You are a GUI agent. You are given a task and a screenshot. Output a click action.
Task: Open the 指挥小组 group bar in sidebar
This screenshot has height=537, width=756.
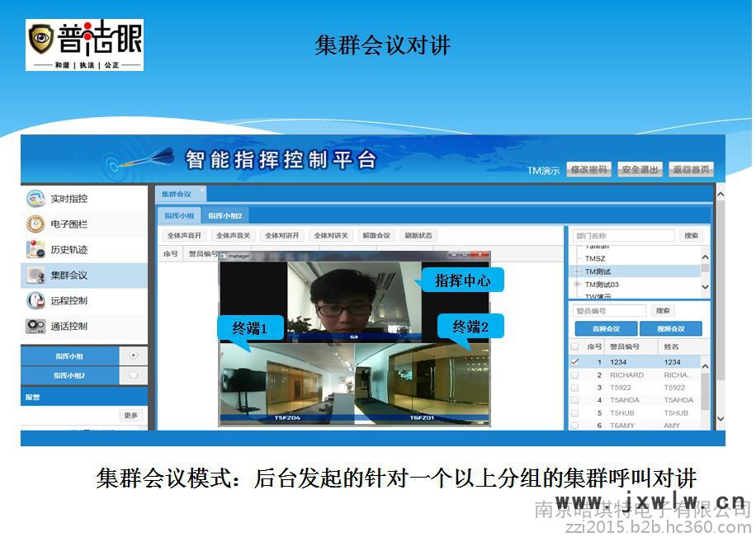pyautogui.click(x=69, y=356)
